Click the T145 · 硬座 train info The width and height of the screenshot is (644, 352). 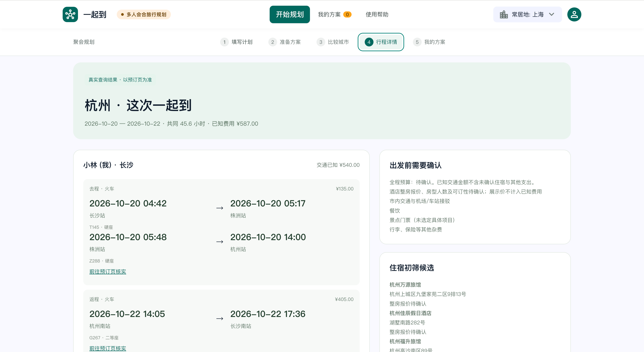pos(101,227)
